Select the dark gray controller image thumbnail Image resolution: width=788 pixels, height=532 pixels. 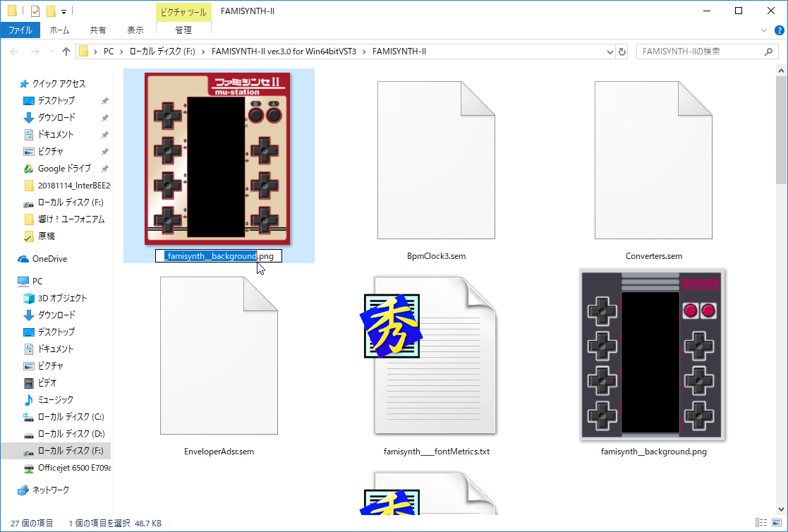click(x=652, y=355)
